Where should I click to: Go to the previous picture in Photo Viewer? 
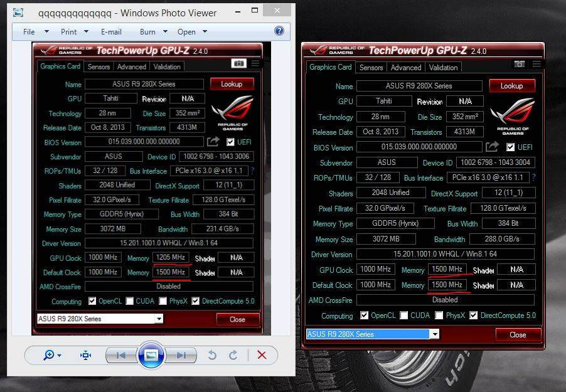[x=120, y=356]
